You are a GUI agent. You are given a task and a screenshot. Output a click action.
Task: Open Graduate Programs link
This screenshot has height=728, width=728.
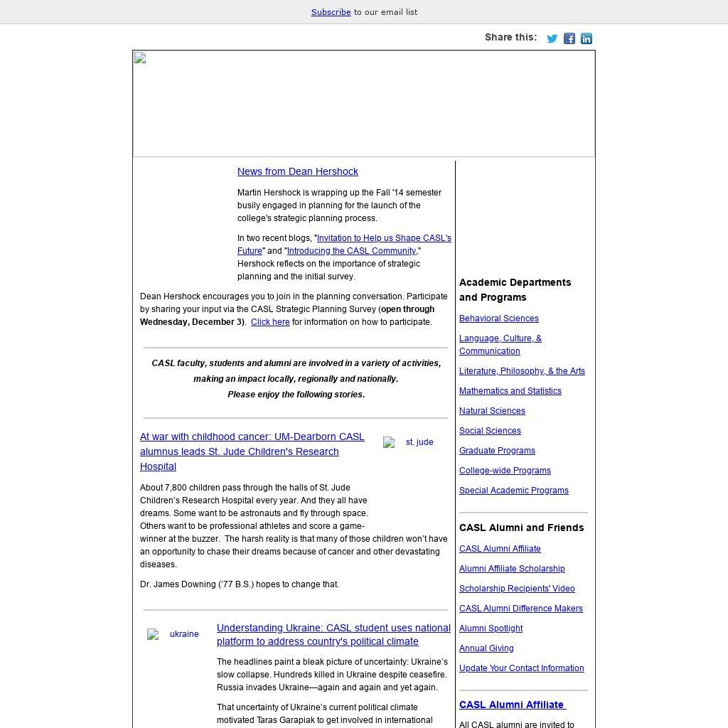coord(497,451)
